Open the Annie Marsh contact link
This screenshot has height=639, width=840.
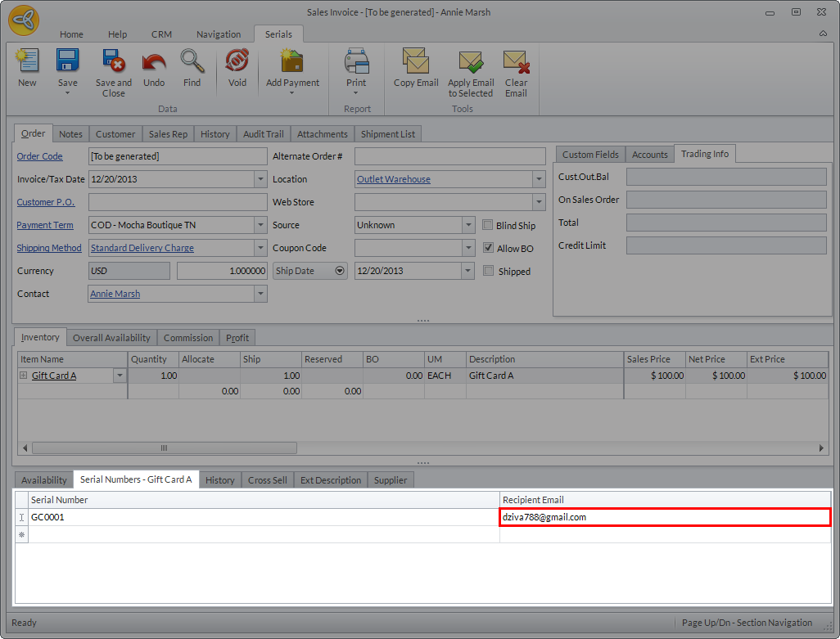coord(115,294)
